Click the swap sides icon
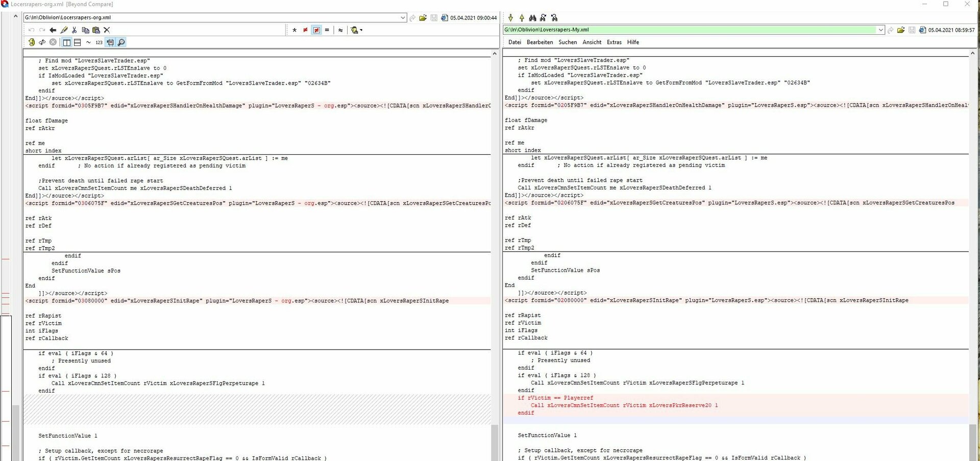This screenshot has height=461, width=980. (x=42, y=42)
